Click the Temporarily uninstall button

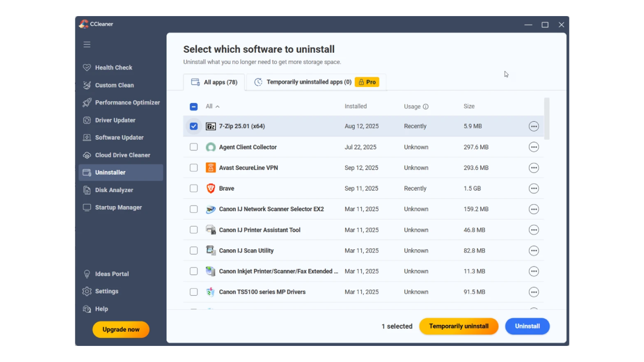pyautogui.click(x=459, y=326)
